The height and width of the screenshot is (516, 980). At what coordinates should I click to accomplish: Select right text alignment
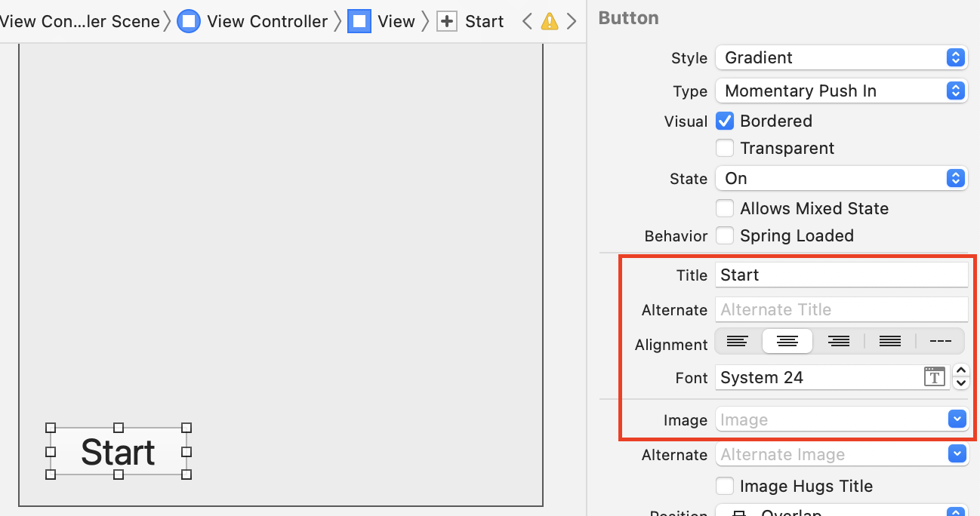pyautogui.click(x=839, y=342)
